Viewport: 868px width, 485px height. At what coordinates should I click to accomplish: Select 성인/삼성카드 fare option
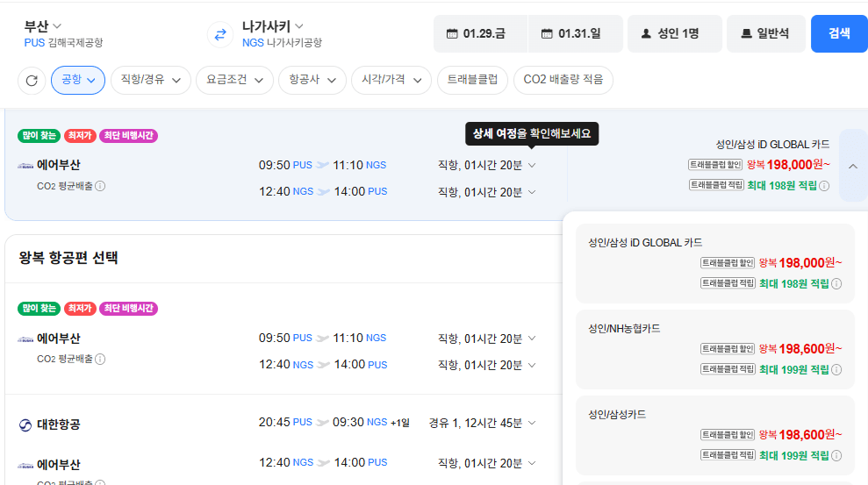point(715,435)
